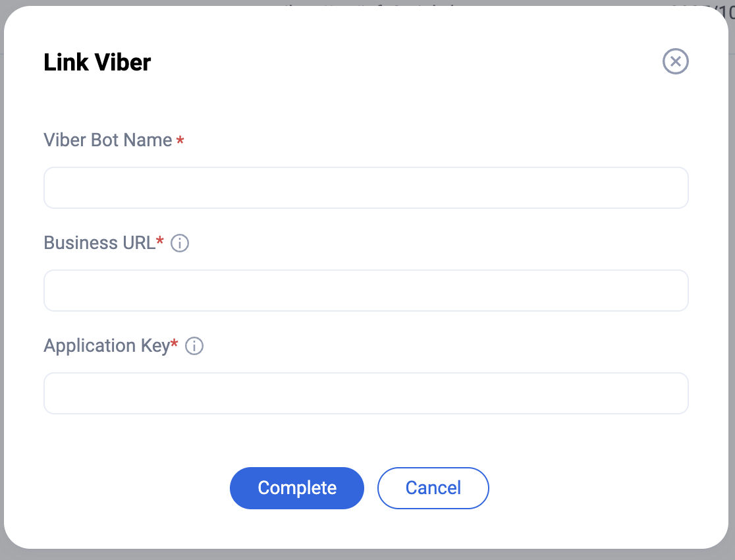Click the Business URL label text
Viewport: 735px width, 560px height.
(x=99, y=243)
